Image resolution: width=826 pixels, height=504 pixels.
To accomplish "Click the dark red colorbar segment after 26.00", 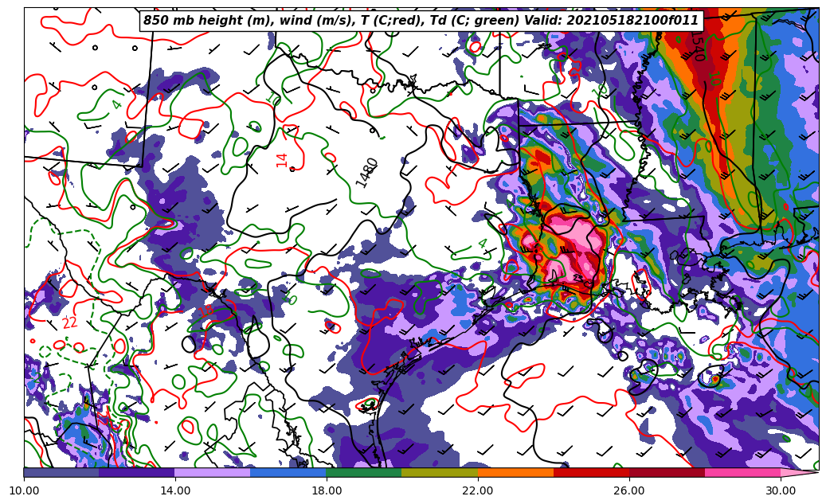I will [x=666, y=472].
